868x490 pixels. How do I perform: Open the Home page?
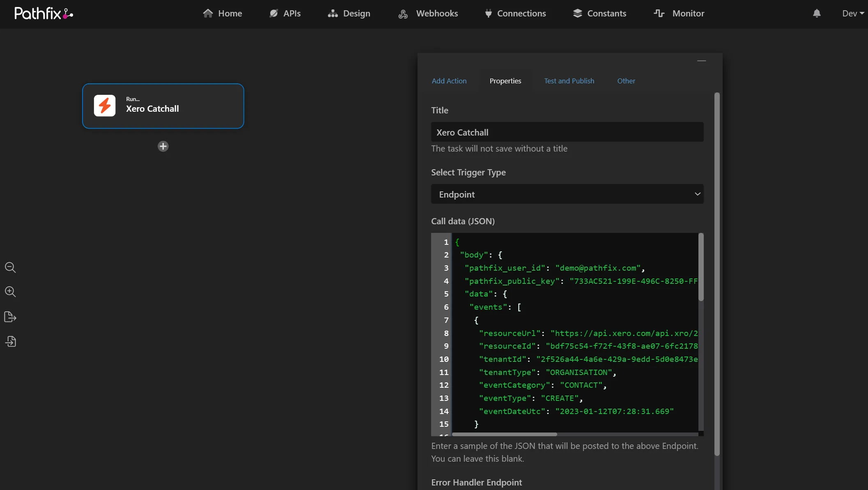(223, 14)
